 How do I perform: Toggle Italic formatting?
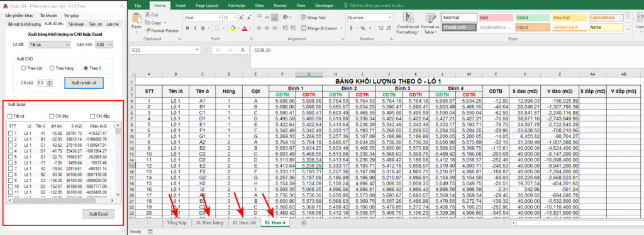click(x=195, y=28)
